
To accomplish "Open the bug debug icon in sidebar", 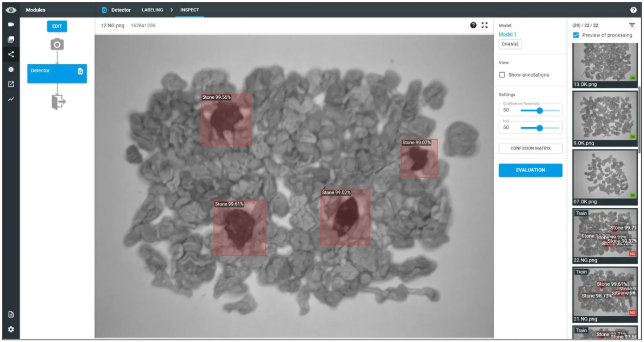I will click(x=9, y=69).
